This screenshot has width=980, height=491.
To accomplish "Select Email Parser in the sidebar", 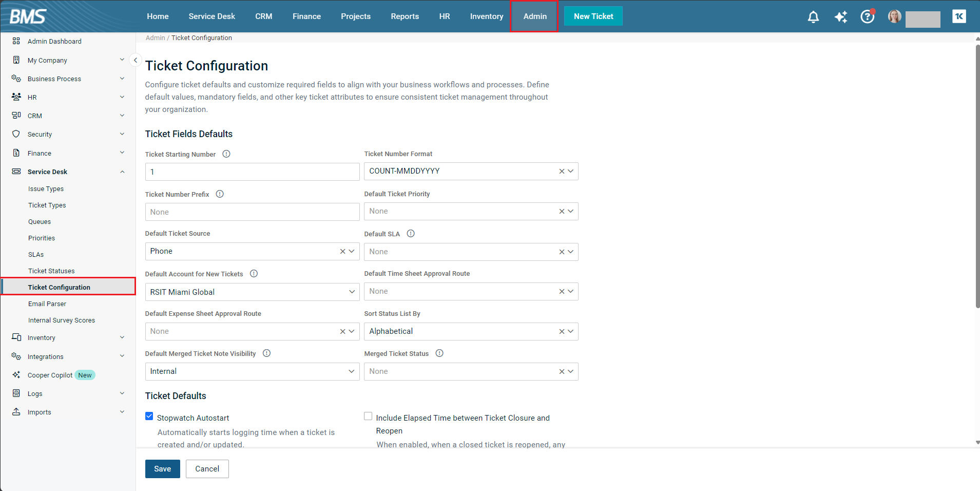I will pyautogui.click(x=47, y=304).
